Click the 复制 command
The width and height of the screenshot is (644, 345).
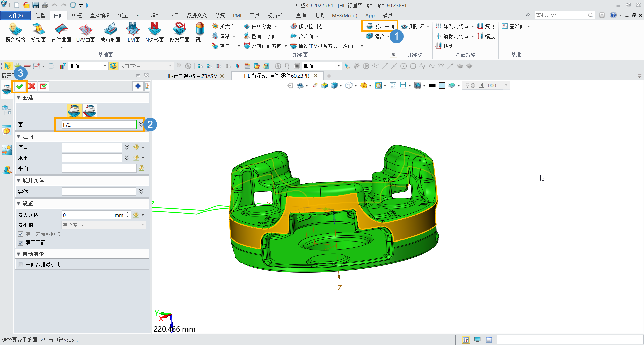tap(486, 26)
